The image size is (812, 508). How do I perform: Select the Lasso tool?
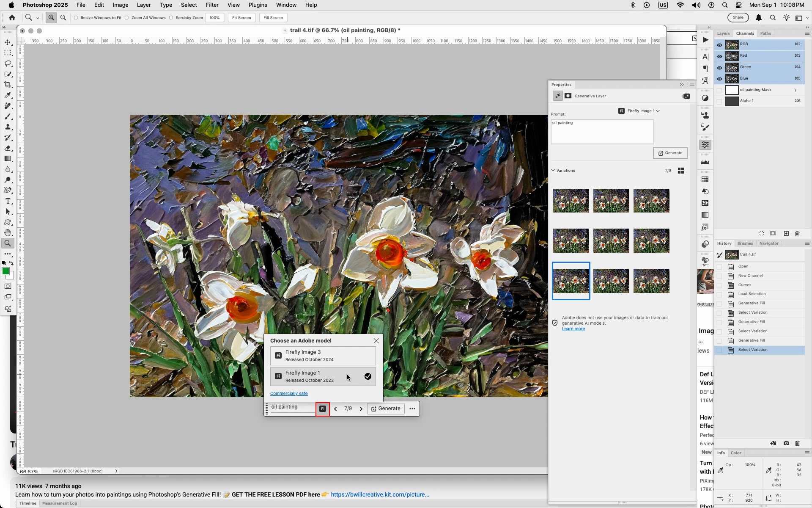[8, 63]
